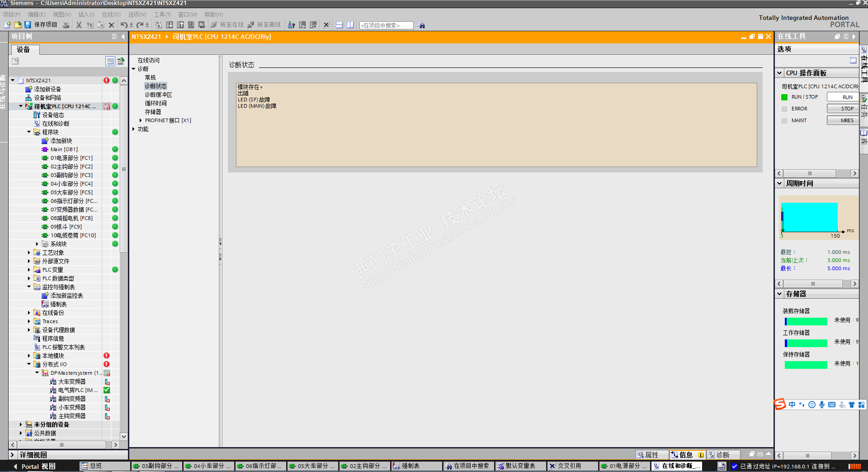
Task: Click the binoculars search icon
Action: (x=422, y=25)
